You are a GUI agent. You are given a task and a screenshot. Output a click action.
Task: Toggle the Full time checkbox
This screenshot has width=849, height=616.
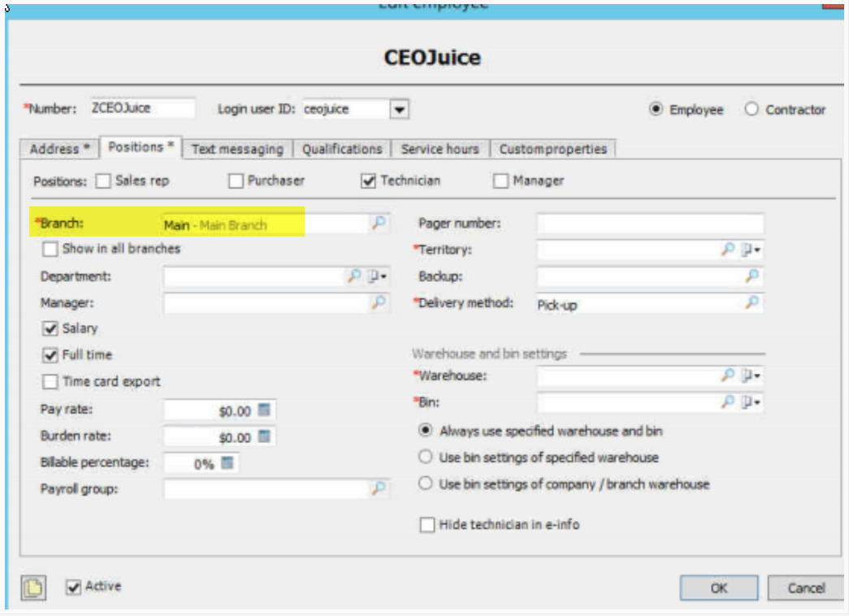tap(50, 355)
